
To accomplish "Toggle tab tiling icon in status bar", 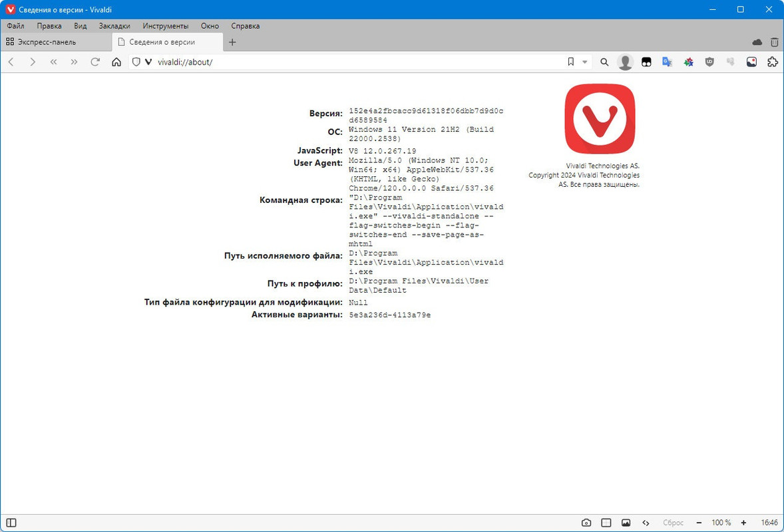I will (606, 523).
